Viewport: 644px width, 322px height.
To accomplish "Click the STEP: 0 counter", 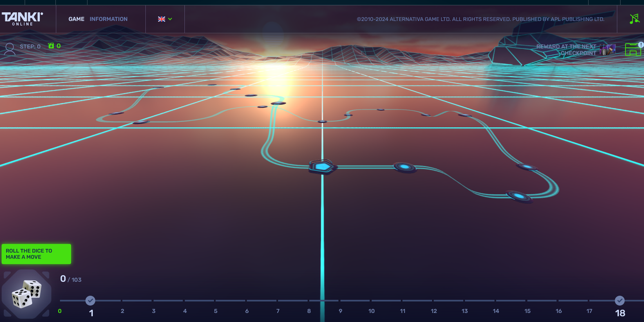I will pyautogui.click(x=30, y=47).
